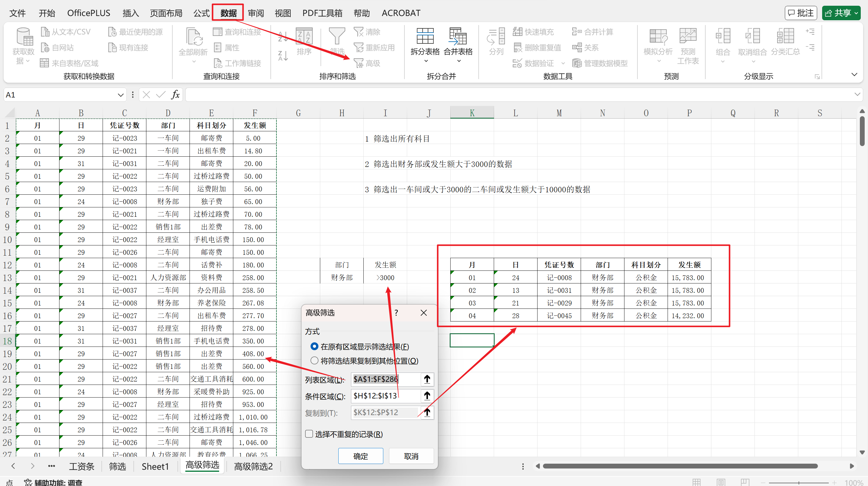
Task: Click the 确定 button in Advanced Filter
Action: point(360,456)
